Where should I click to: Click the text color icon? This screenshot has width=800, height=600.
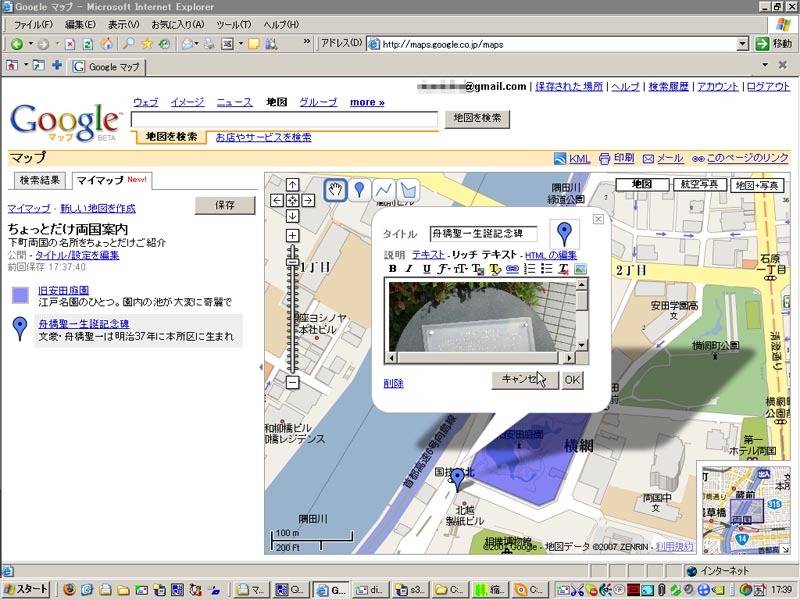(478, 268)
